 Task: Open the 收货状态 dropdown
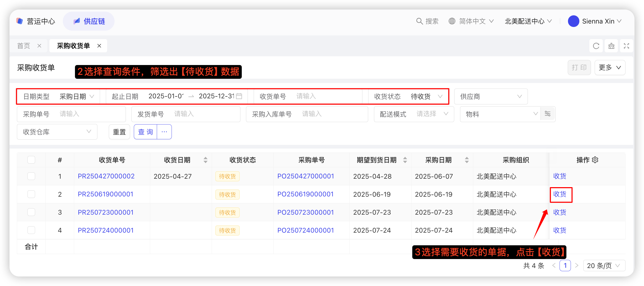(421, 96)
